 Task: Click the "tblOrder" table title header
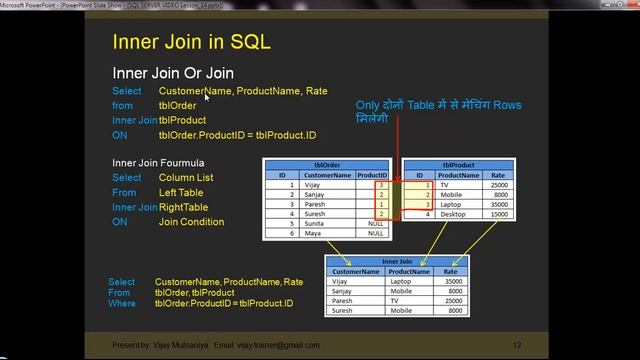[x=327, y=165]
